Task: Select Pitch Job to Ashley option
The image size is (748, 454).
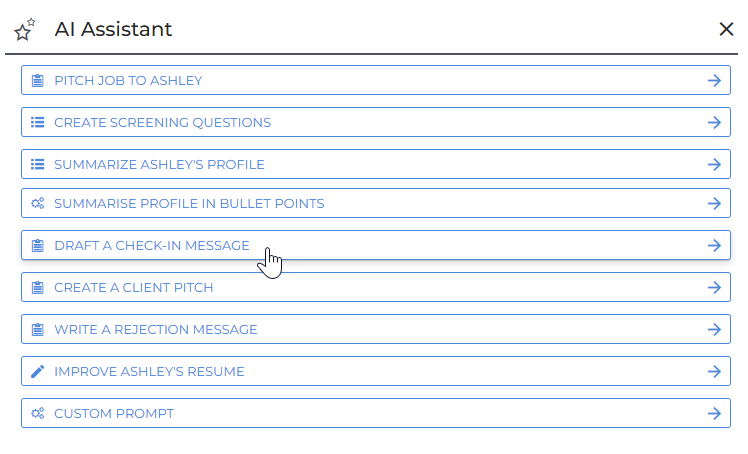Action: (x=129, y=81)
